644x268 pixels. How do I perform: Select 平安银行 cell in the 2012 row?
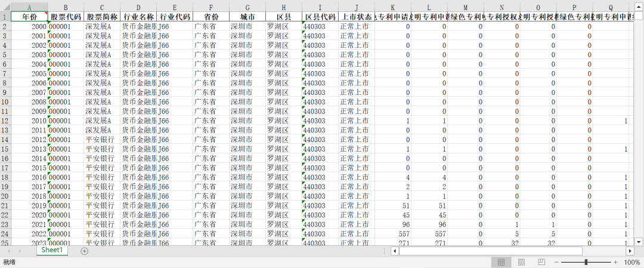102,140
